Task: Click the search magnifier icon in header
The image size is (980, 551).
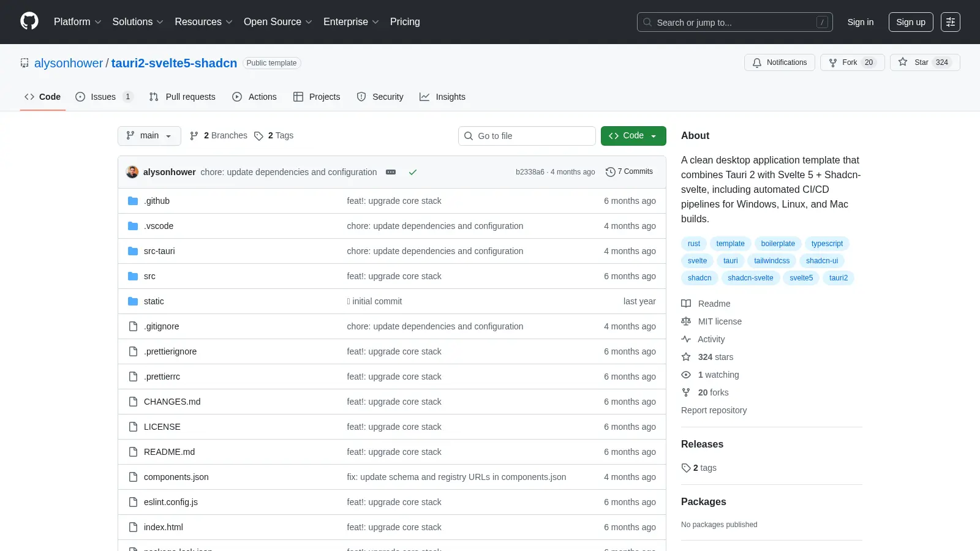Action: (647, 22)
